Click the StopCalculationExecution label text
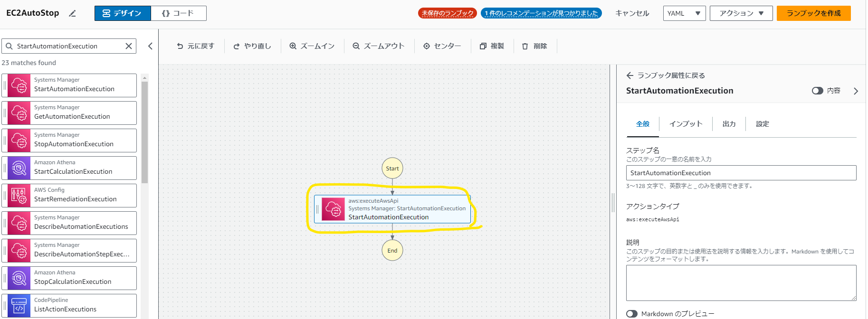Viewport: 868px width, 319px height. tap(73, 281)
